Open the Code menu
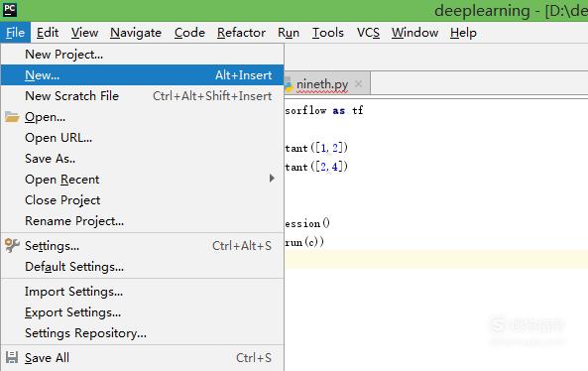The height and width of the screenshot is (371, 588). 189,33
